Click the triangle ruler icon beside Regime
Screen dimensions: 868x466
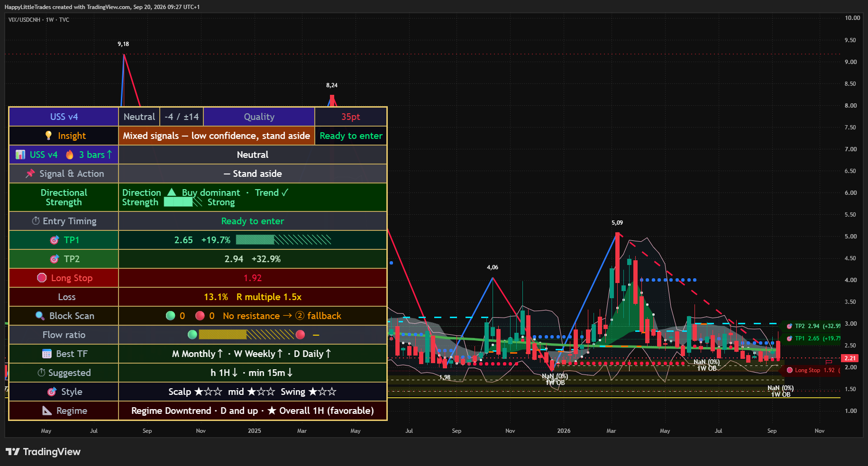click(47, 411)
